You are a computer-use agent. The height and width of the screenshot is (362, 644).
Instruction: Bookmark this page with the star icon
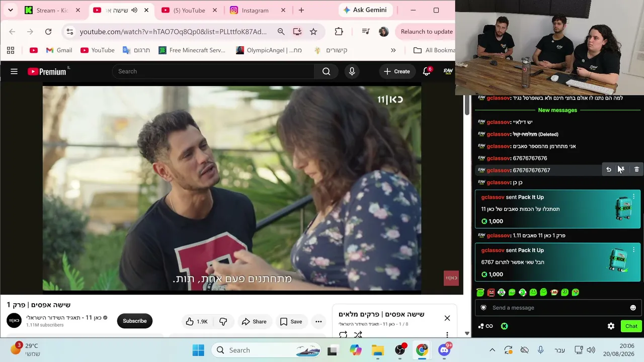pos(313,32)
